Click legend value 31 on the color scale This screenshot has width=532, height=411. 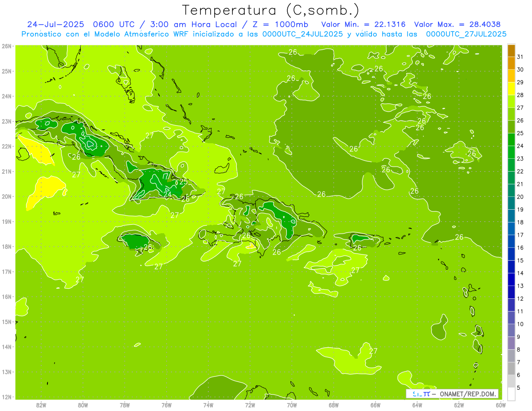tap(520, 57)
